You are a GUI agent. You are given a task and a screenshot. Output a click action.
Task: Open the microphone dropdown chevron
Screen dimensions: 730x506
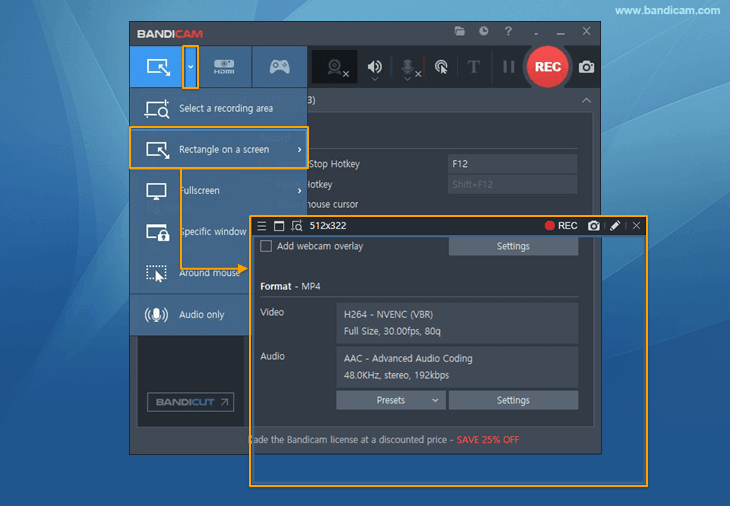point(407,79)
